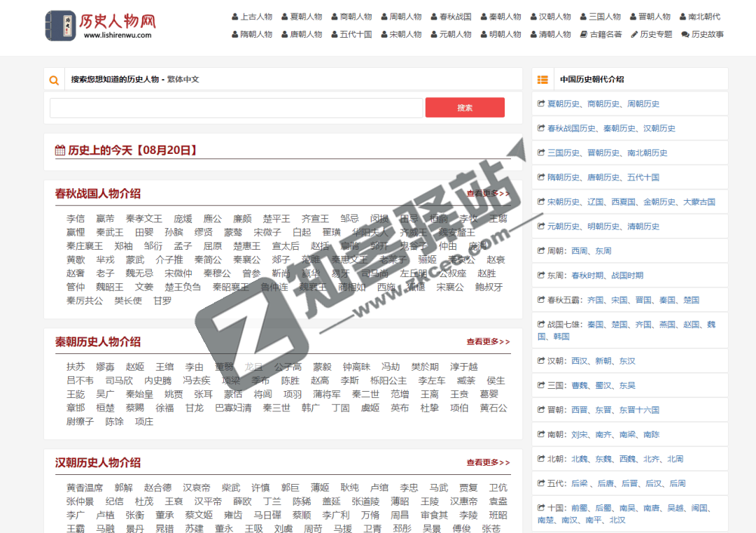The image size is (756, 533).
Task: Click the 屈原 person link
Action: coord(212,245)
